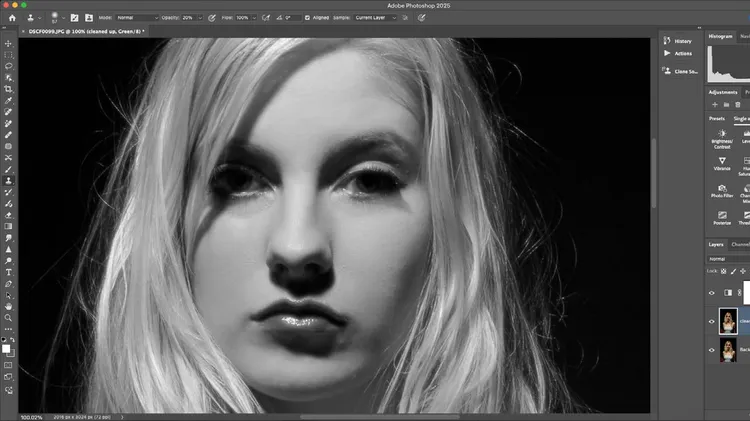Image resolution: width=750 pixels, height=421 pixels.
Task: Open the History panel
Action: pos(682,41)
